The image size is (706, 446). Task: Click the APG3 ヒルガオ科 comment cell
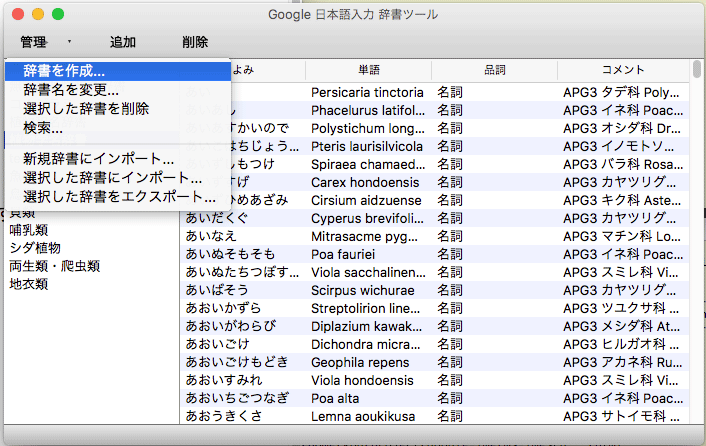point(621,344)
